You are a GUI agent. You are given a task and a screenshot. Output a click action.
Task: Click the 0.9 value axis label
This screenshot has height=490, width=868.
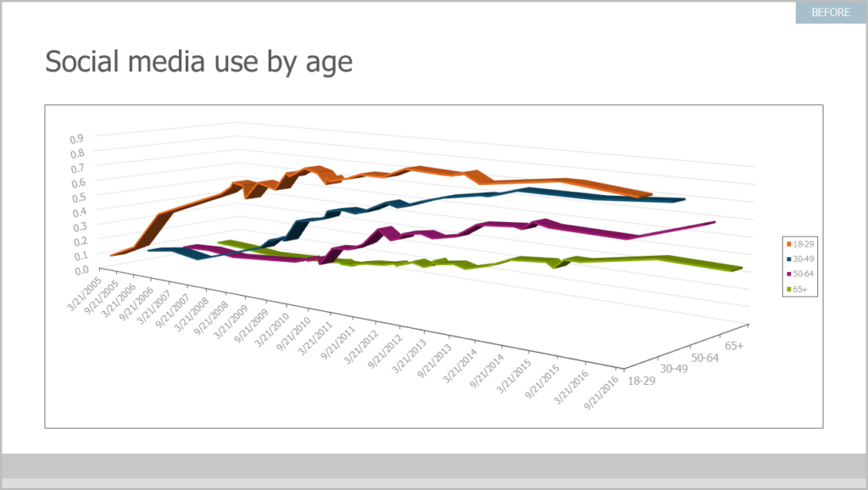click(x=75, y=138)
